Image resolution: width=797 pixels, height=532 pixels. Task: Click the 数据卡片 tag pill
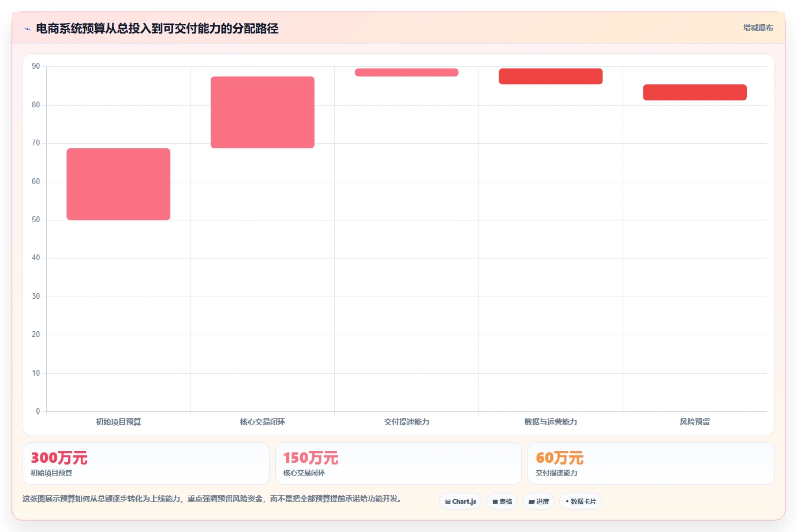click(x=581, y=501)
